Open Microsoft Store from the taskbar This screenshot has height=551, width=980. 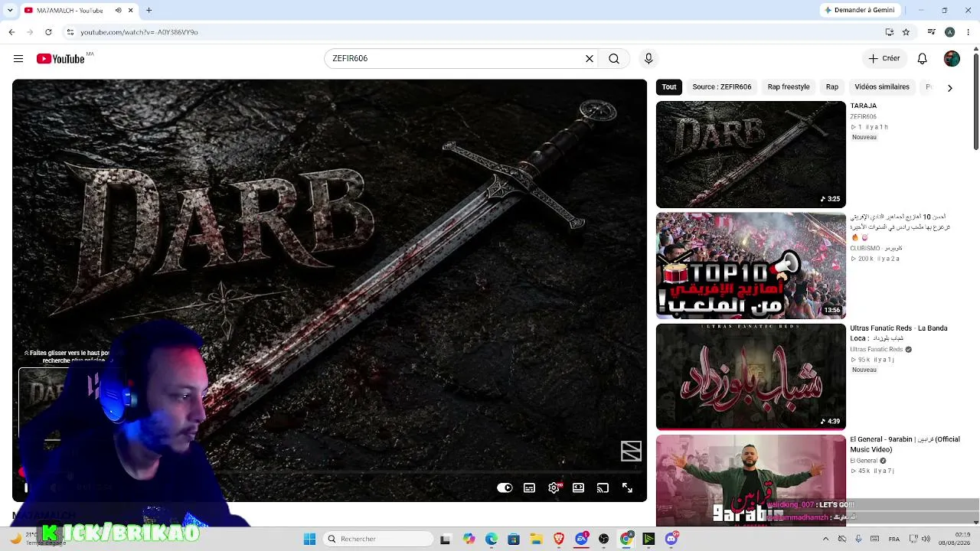pyautogui.click(x=514, y=540)
